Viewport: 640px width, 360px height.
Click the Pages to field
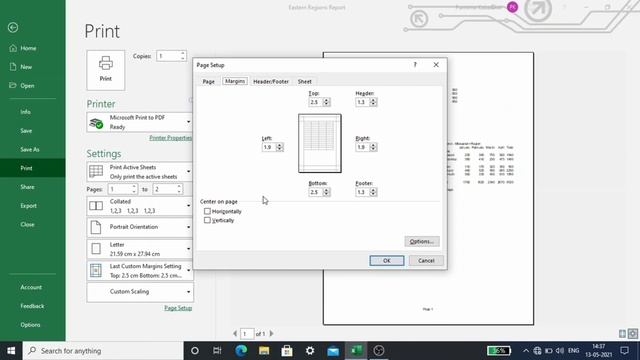(x=164, y=189)
